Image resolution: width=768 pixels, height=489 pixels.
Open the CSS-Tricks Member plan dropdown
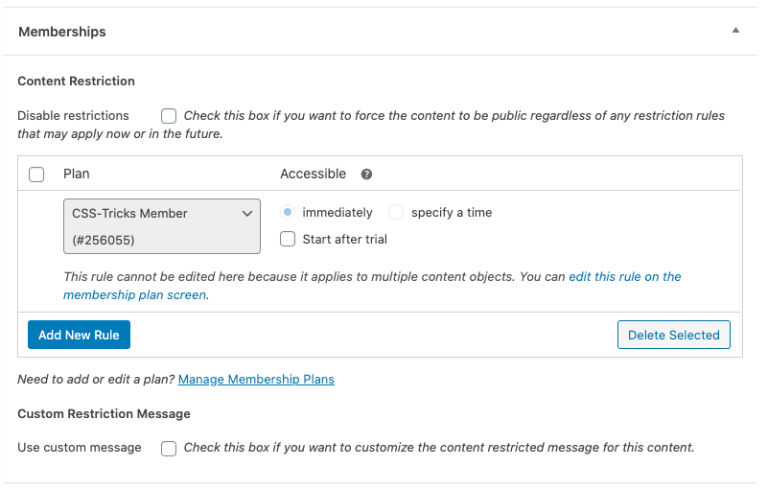(x=160, y=226)
